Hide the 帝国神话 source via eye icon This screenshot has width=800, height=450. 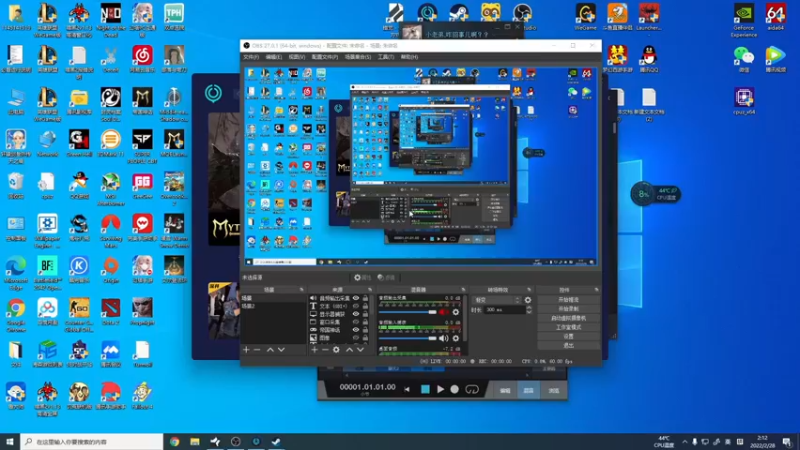coord(356,330)
